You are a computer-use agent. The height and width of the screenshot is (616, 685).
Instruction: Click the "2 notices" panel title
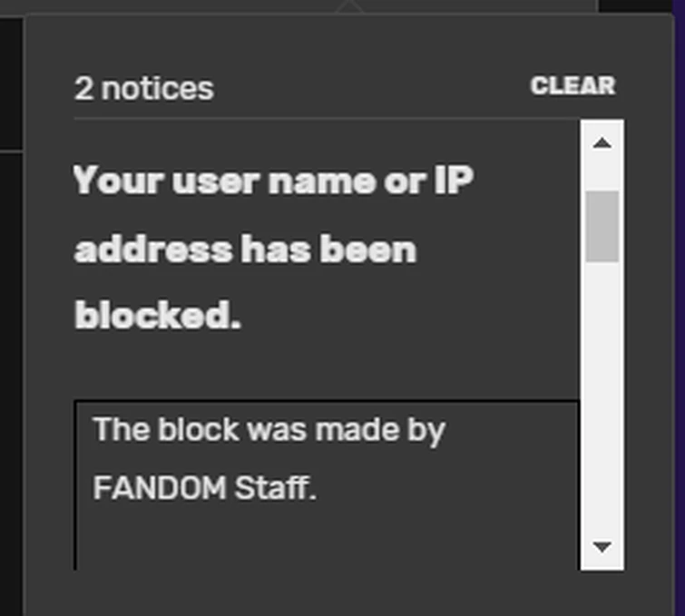point(144,88)
